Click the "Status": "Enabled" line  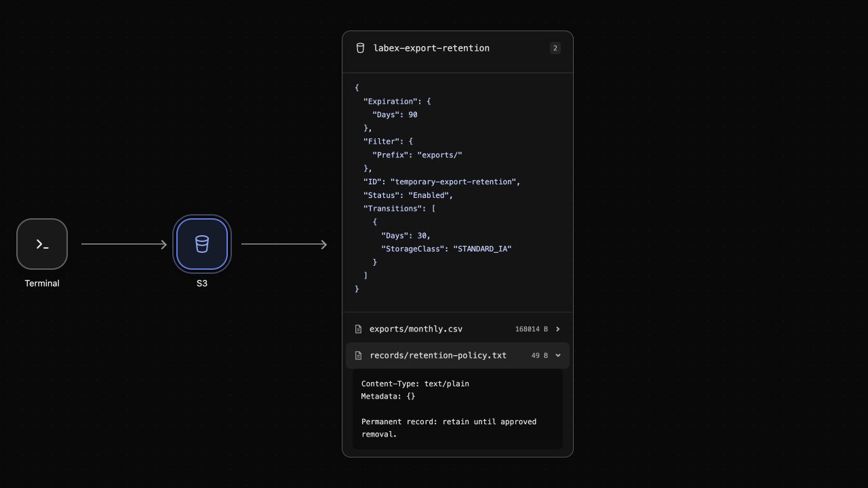pos(408,195)
